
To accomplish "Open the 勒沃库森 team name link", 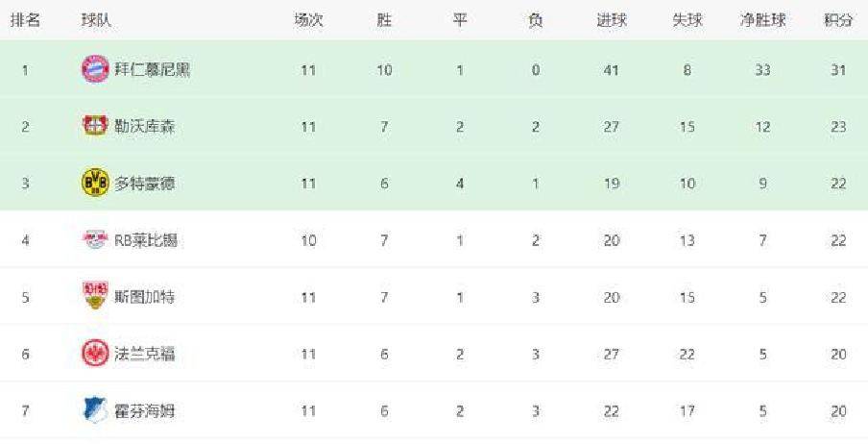I will [x=145, y=126].
